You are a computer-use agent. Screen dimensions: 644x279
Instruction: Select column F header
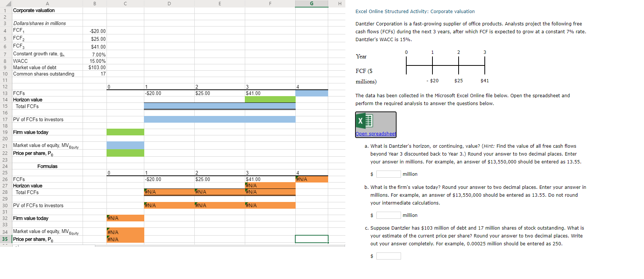click(270, 3)
